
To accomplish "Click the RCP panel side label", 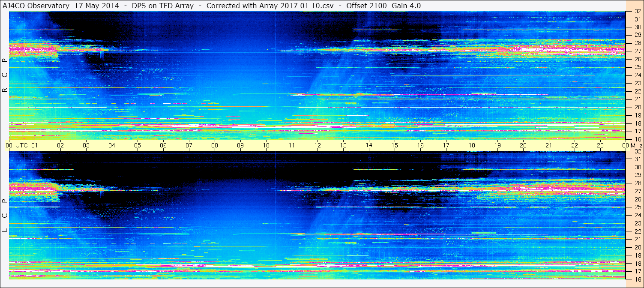I will 5,75.
